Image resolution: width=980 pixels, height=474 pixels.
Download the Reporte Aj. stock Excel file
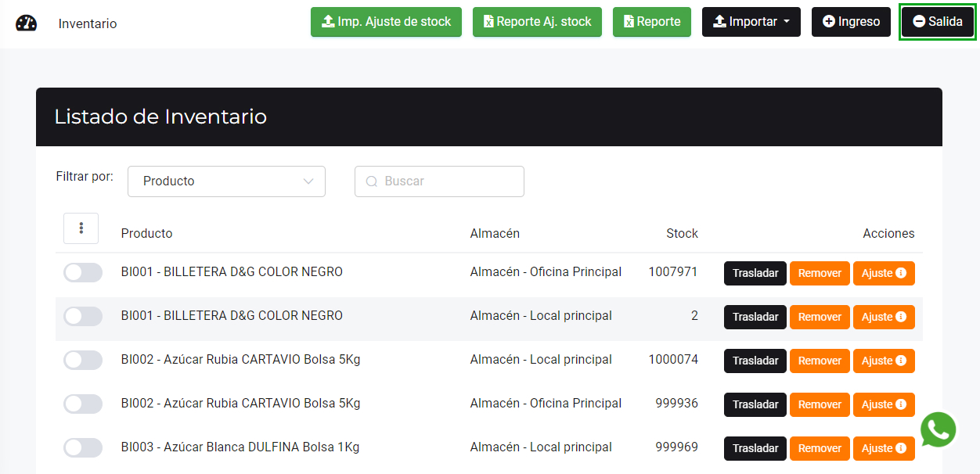537,22
